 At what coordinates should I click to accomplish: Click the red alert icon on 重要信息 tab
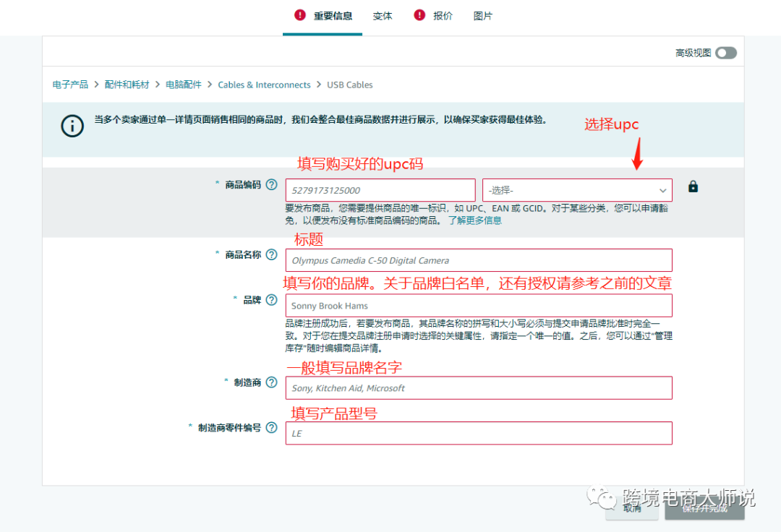pyautogui.click(x=299, y=14)
